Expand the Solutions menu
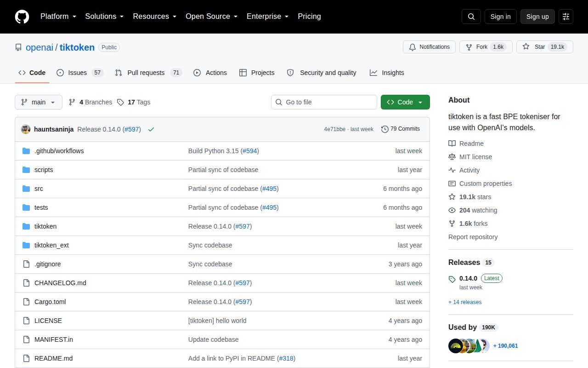This screenshot has width=588, height=368. point(105,16)
